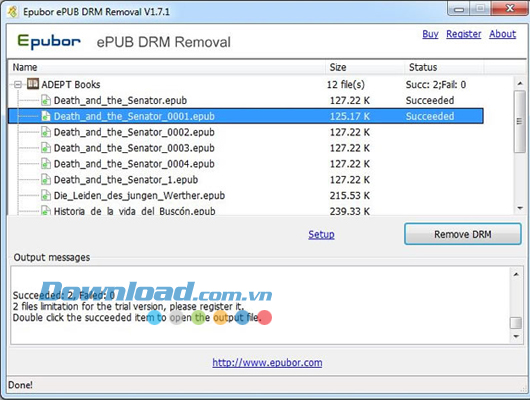Minimize the Epubor window
Screen dimensions: 530x400
[x=459, y=9]
